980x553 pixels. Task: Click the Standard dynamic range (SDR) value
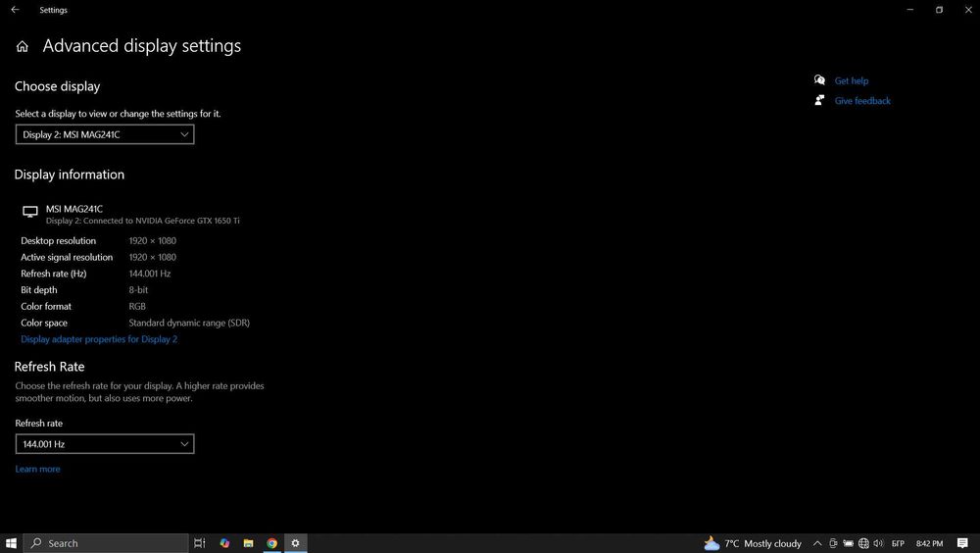coord(189,323)
